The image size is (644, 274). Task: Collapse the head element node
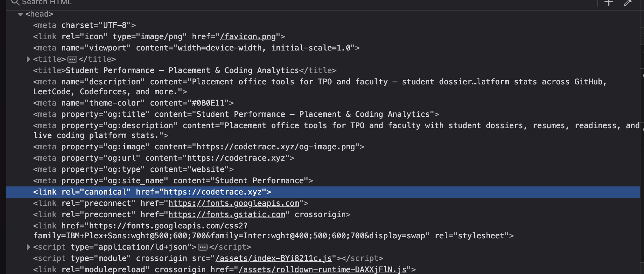[x=20, y=14]
